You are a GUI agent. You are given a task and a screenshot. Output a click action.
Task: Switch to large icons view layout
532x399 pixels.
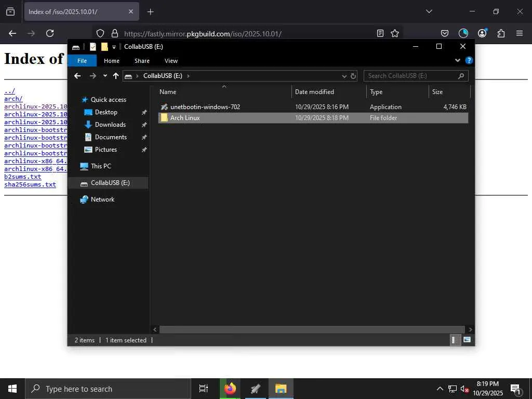pyautogui.click(x=467, y=340)
